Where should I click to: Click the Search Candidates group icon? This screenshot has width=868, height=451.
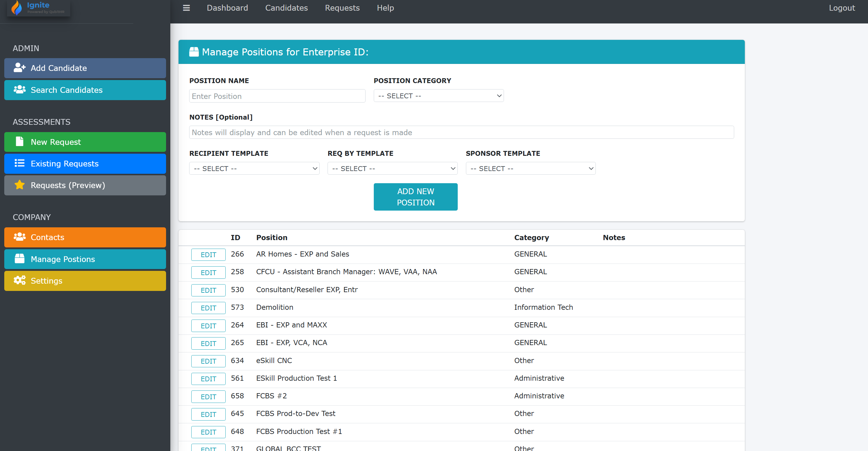[x=19, y=90]
